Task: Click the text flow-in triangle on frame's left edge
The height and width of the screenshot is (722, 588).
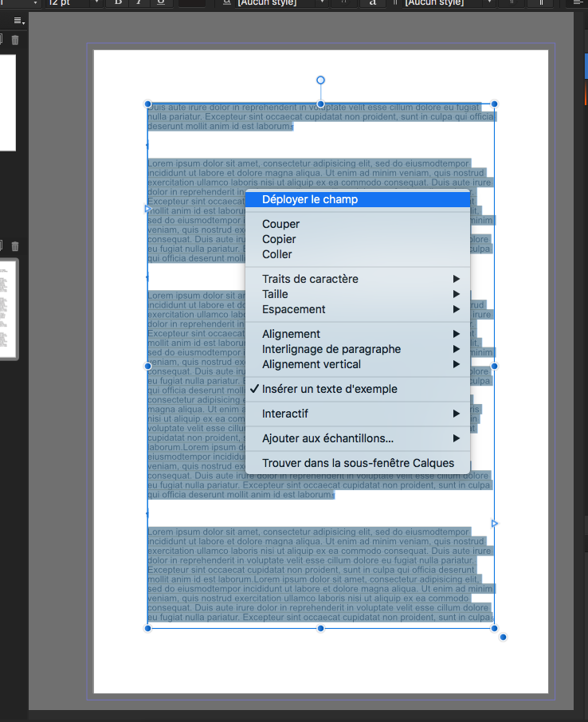Action: [147, 209]
